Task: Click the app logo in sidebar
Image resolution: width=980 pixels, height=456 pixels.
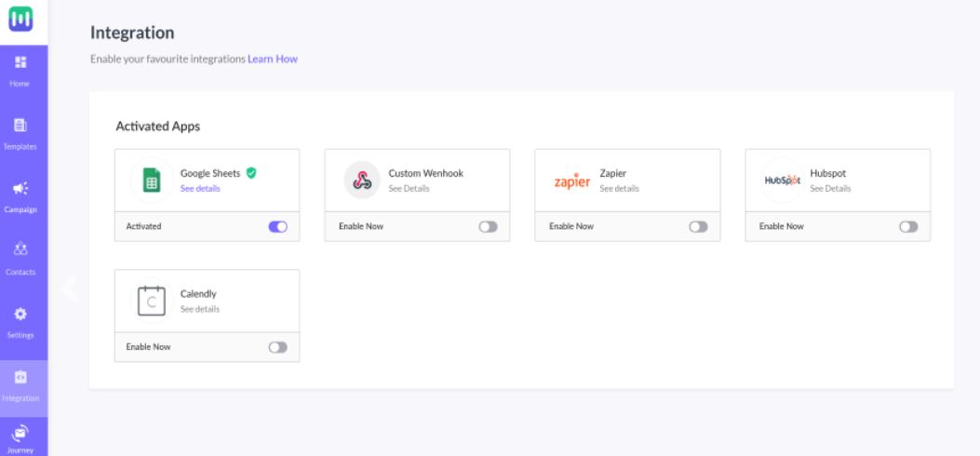Action: [20, 20]
